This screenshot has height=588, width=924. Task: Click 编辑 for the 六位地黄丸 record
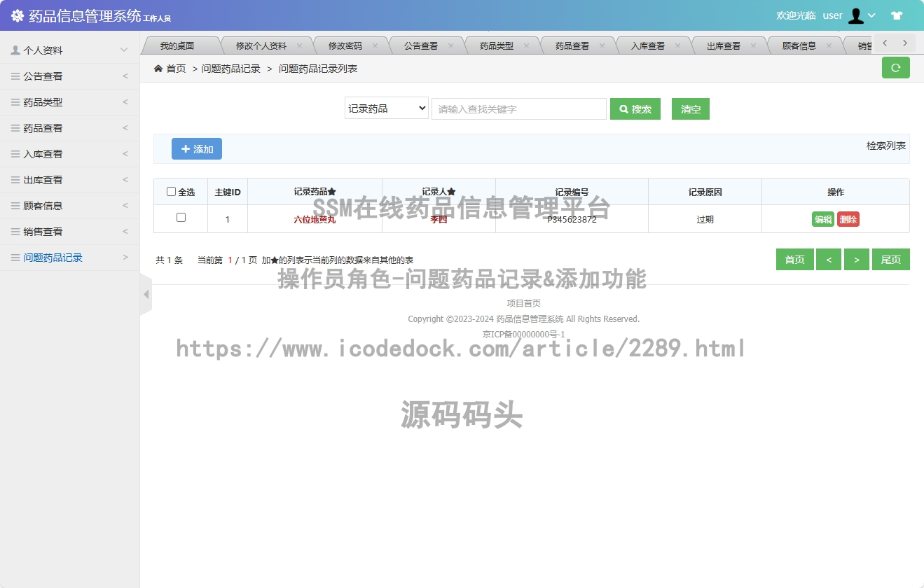tap(823, 219)
